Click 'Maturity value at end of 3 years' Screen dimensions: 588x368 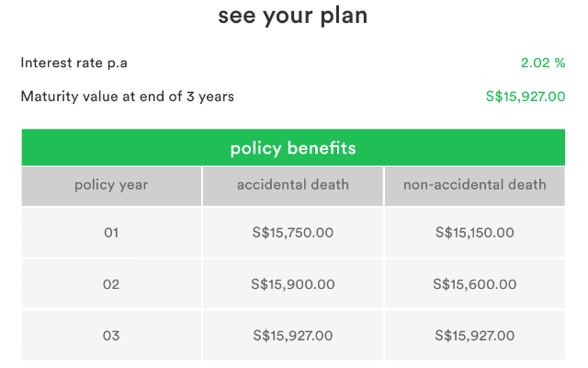point(127,97)
